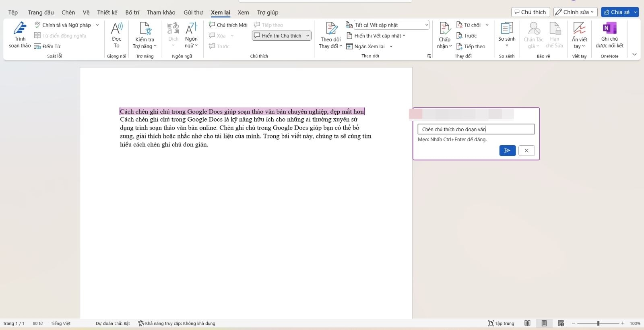Toggle Ẩn viết tay ink hiding
Image resolution: width=644 pixels, height=330 pixels.
[x=579, y=35]
